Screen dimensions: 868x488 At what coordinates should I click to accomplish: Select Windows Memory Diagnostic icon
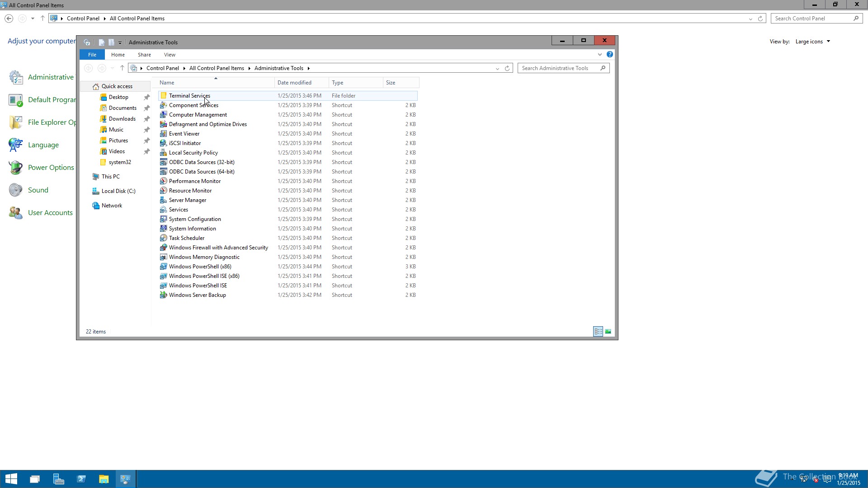(164, 257)
